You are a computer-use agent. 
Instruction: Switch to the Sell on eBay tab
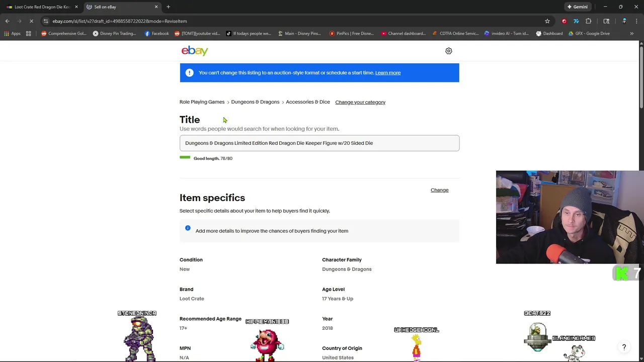coord(122,7)
